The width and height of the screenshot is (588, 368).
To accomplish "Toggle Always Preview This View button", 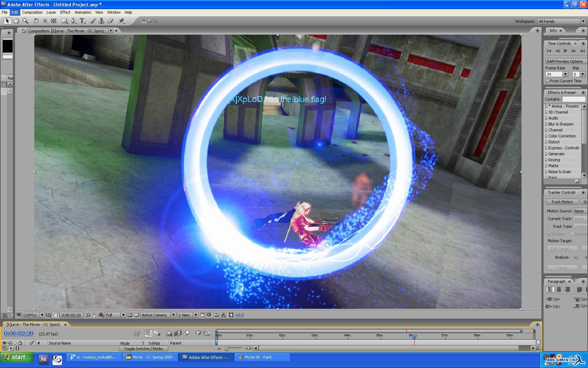I will pyautogui.click(x=18, y=315).
